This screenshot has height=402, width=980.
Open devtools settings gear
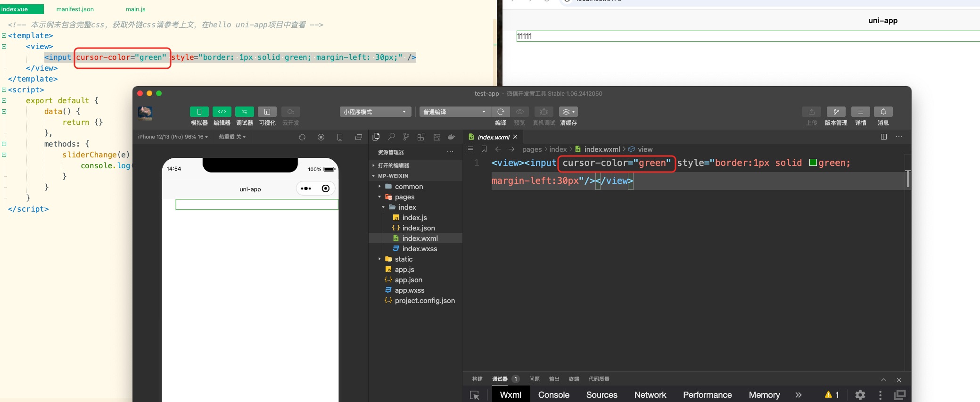click(860, 395)
